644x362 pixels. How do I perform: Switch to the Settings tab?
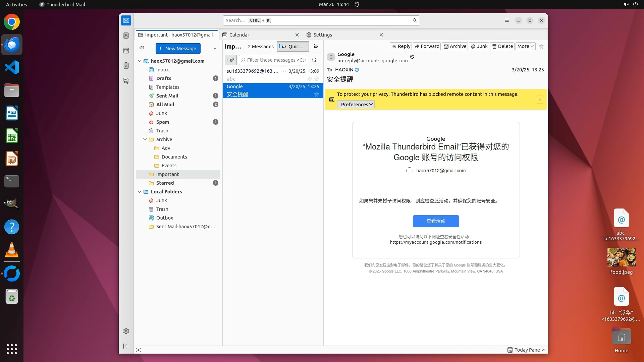click(322, 35)
